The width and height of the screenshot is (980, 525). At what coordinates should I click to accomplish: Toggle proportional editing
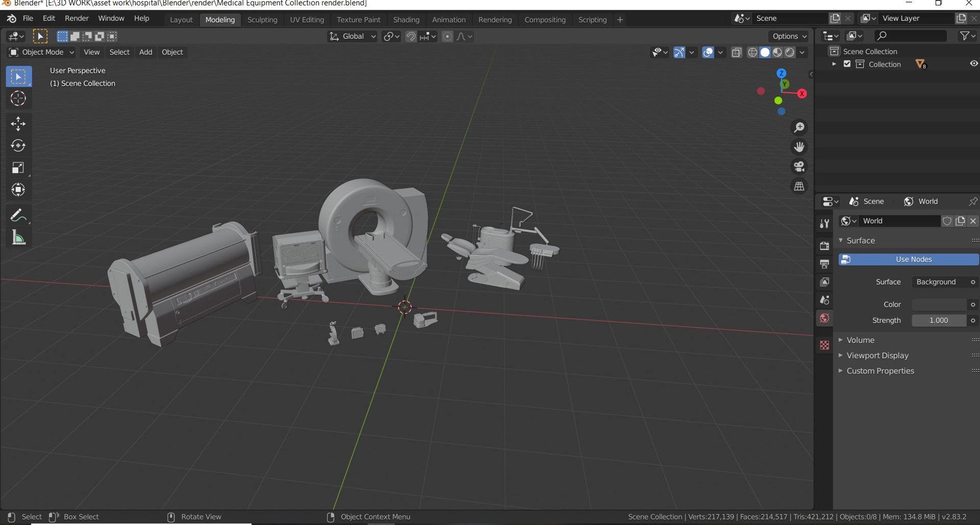pos(447,37)
